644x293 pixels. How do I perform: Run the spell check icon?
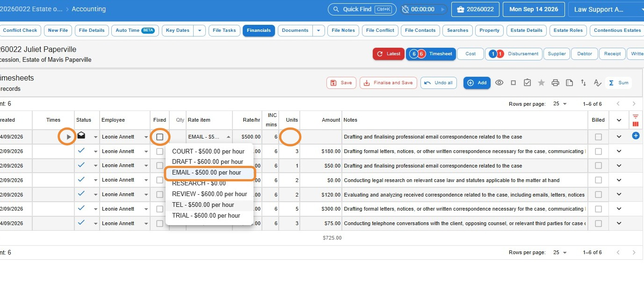pos(597,83)
